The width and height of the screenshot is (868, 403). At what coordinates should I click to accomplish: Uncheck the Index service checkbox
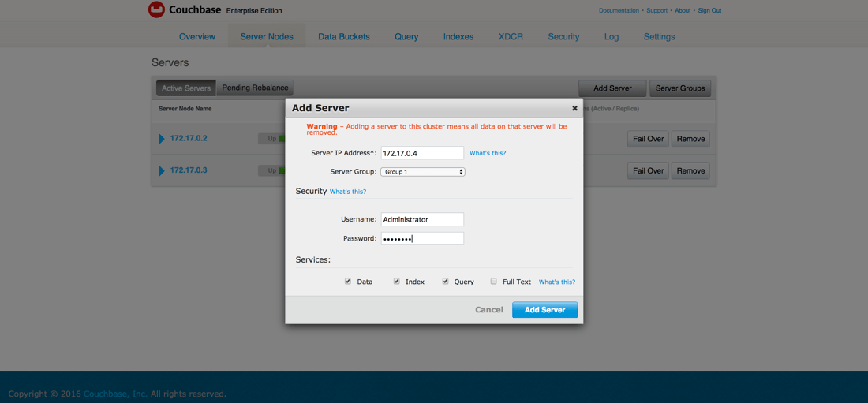[396, 282]
